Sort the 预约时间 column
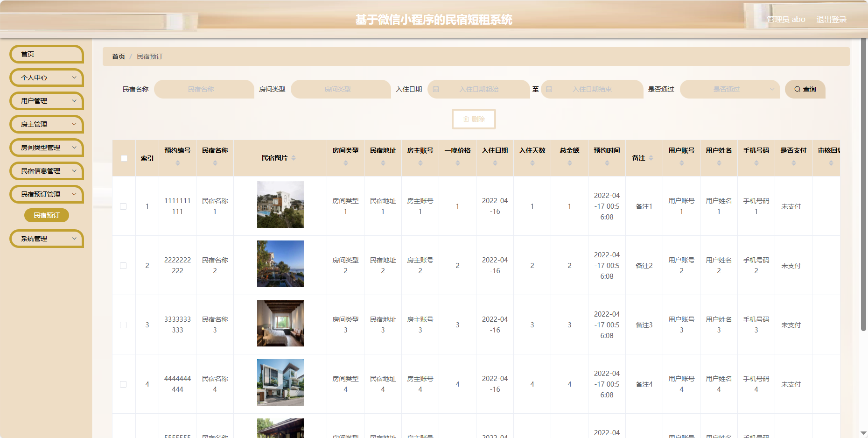Screen dimensions: 868x438 [x=607, y=163]
